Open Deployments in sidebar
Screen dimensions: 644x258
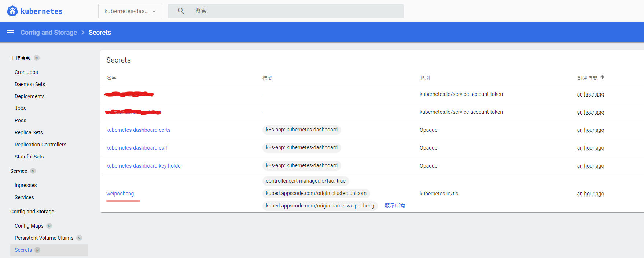coord(30,96)
